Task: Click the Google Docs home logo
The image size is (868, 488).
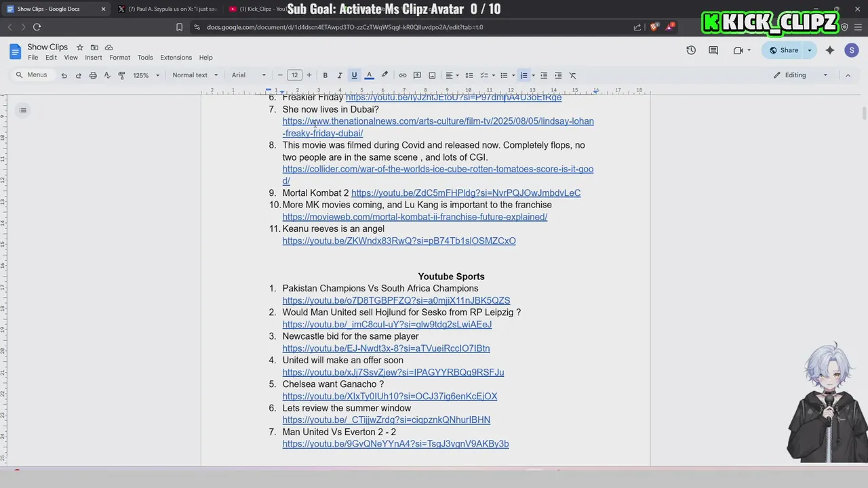Action: click(x=15, y=52)
